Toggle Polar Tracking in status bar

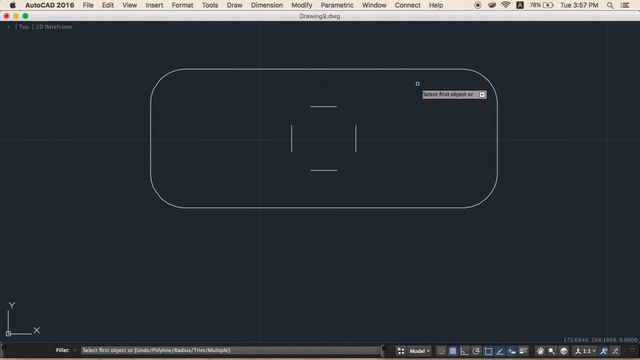[x=476, y=351]
